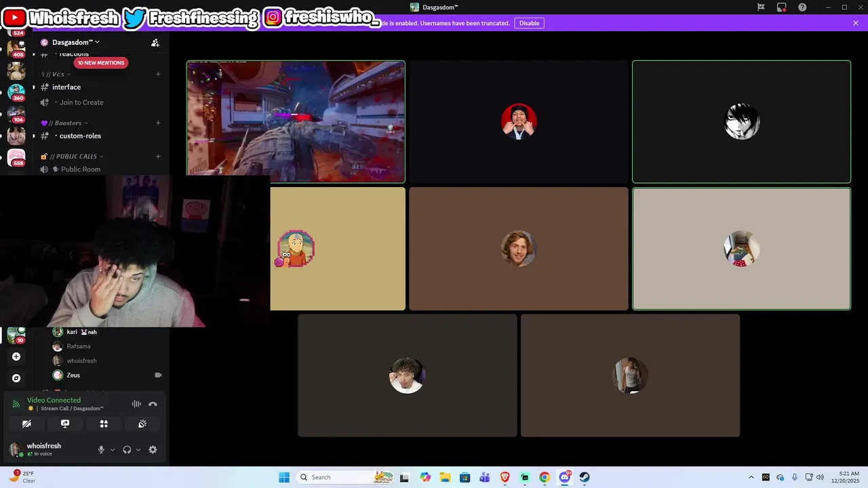This screenshot has width=868, height=488.
Task: Collapse the // Vc's category
Action: click(56, 74)
